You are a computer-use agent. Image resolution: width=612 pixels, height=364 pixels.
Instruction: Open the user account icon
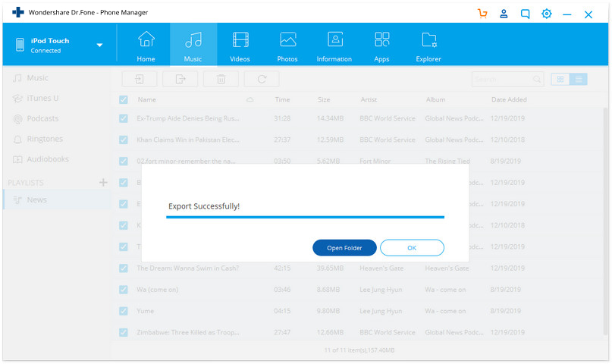pos(504,14)
